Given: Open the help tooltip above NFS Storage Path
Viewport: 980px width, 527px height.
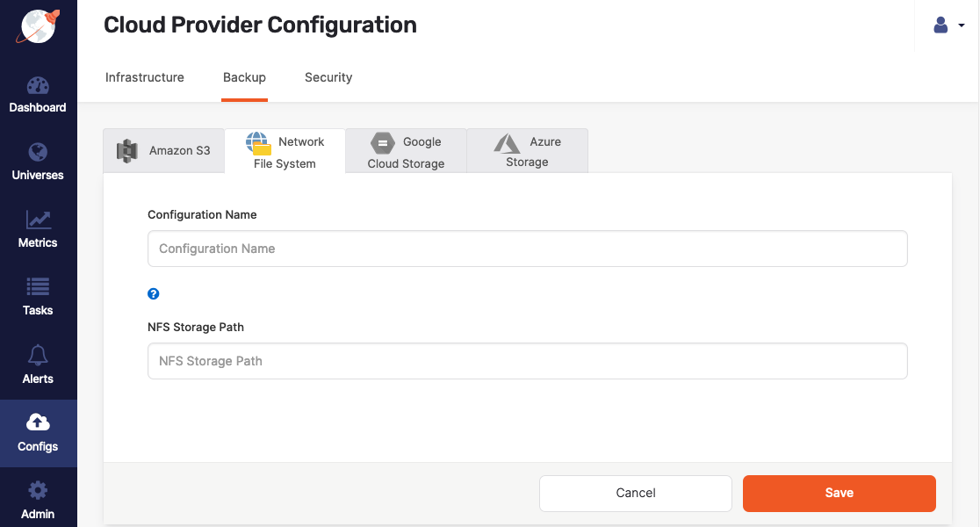Looking at the screenshot, I should [x=154, y=293].
